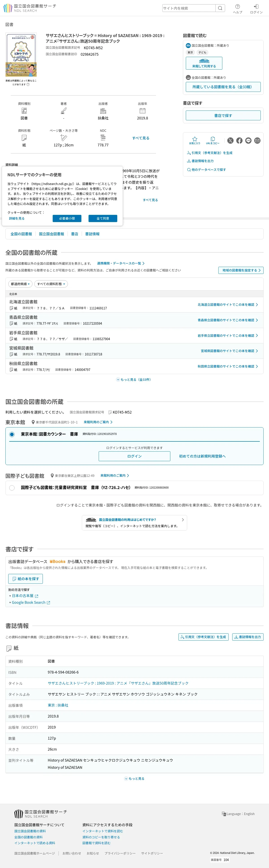Screen dimensions: 269x868
Task: Click the page size ruler icon
Action: (64, 137)
